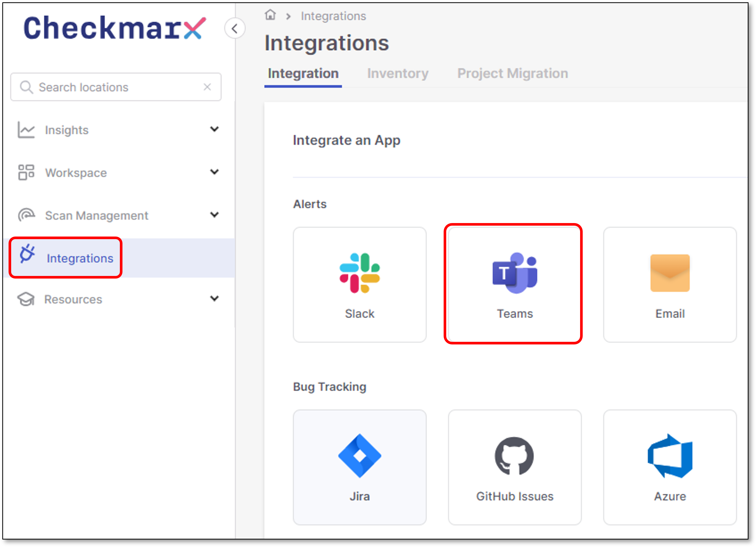Click the Bug Tracking section label

pyautogui.click(x=330, y=387)
